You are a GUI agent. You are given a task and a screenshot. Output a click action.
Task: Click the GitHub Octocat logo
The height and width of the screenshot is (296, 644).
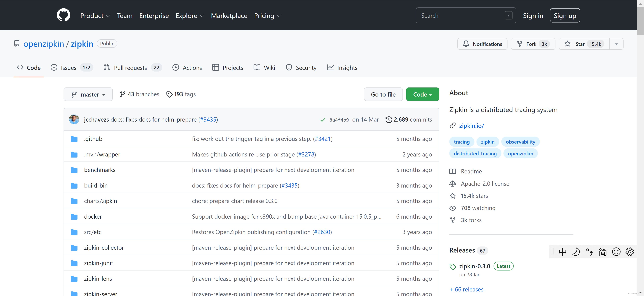(64, 15)
